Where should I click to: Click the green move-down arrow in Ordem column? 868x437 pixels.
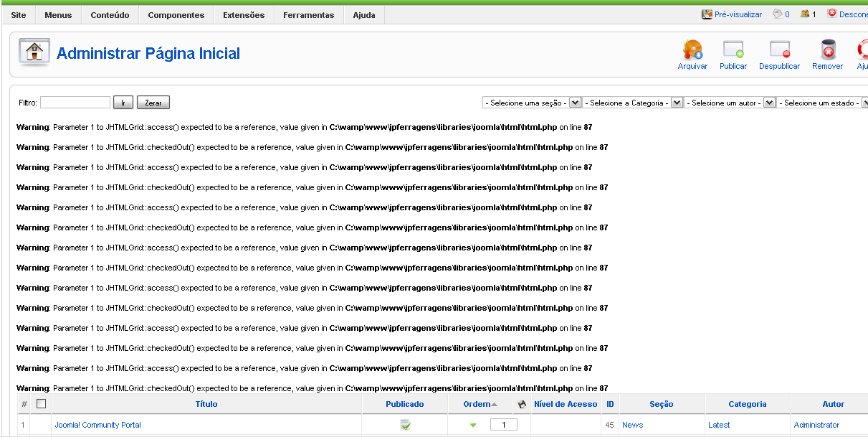click(473, 426)
